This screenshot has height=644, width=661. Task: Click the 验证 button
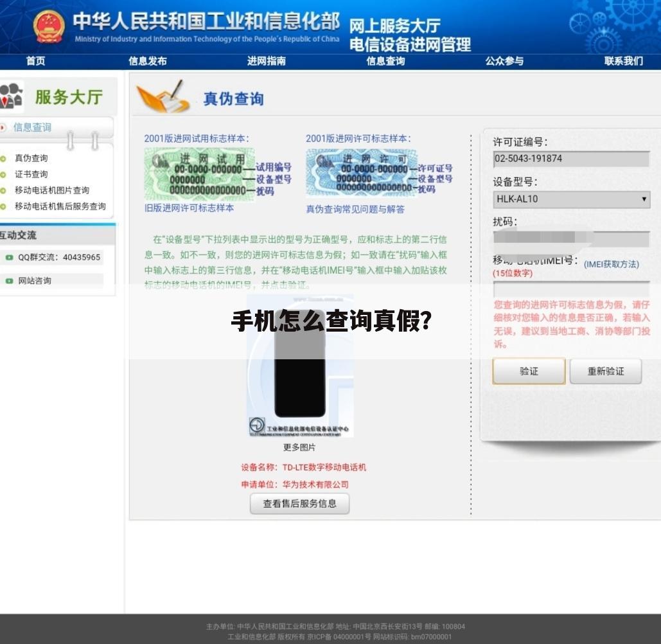pyautogui.click(x=529, y=371)
